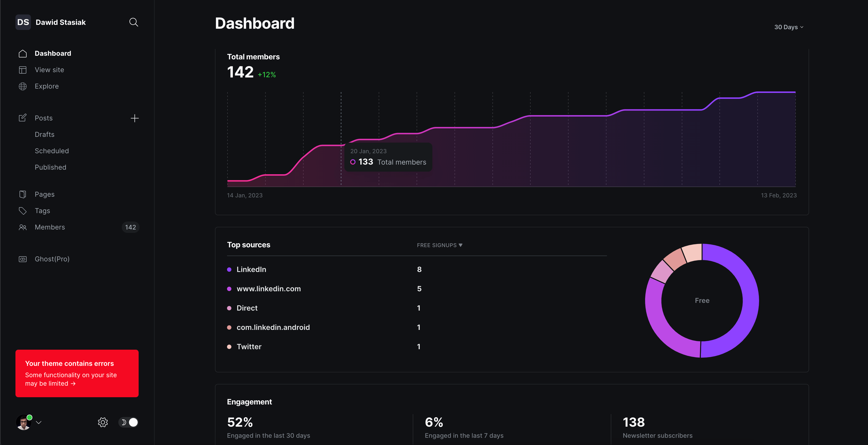Click the Members people icon
The height and width of the screenshot is (445, 868).
click(22, 227)
